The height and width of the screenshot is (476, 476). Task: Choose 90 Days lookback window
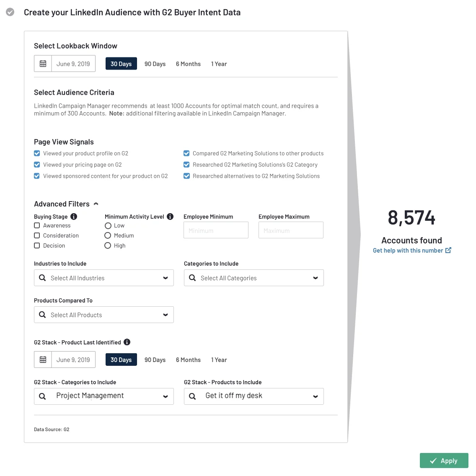pos(155,64)
